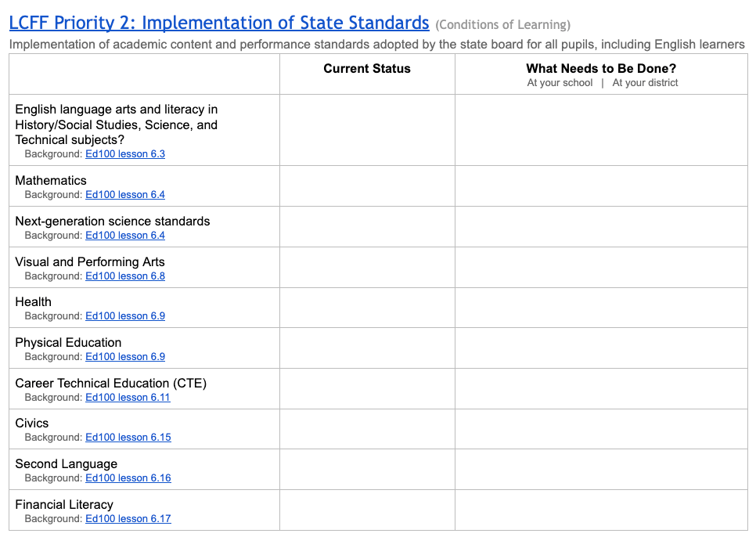Select the Civics row label
The height and width of the screenshot is (537, 756).
pos(32,423)
